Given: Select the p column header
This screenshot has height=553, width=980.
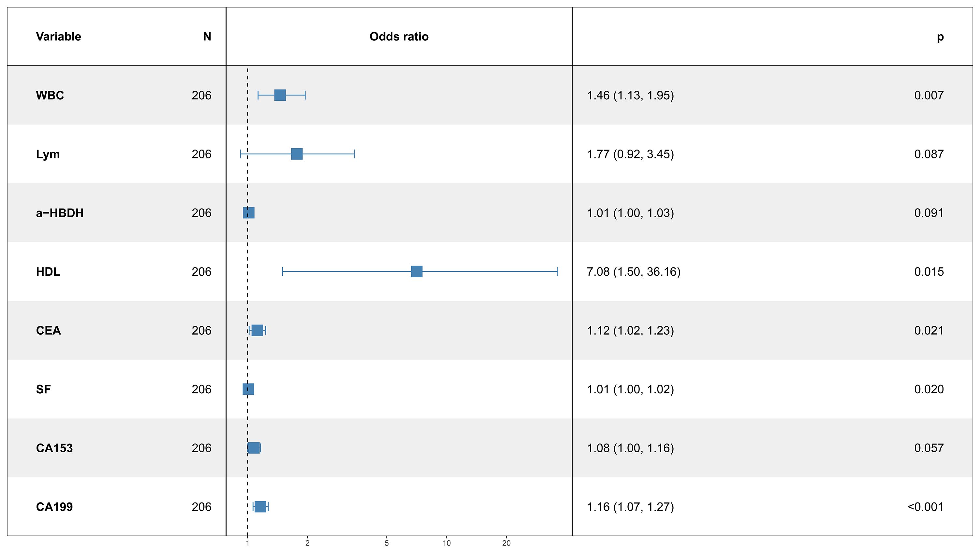Looking at the screenshot, I should tap(940, 36).
